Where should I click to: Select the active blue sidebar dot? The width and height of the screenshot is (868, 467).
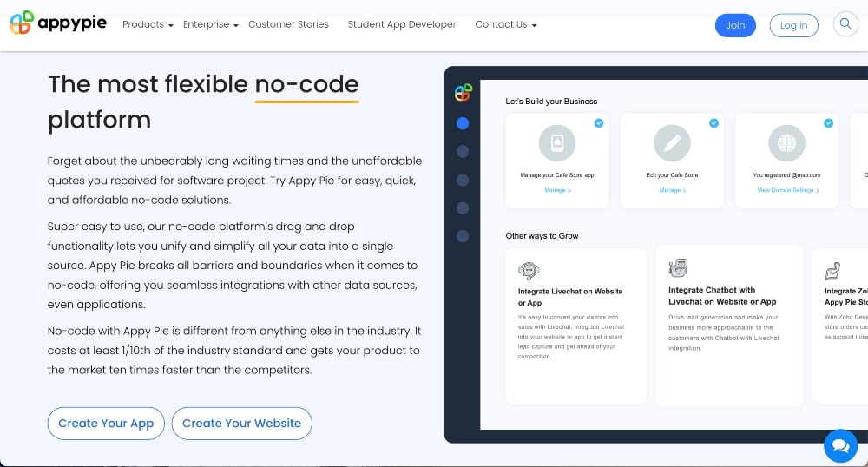coord(463,123)
